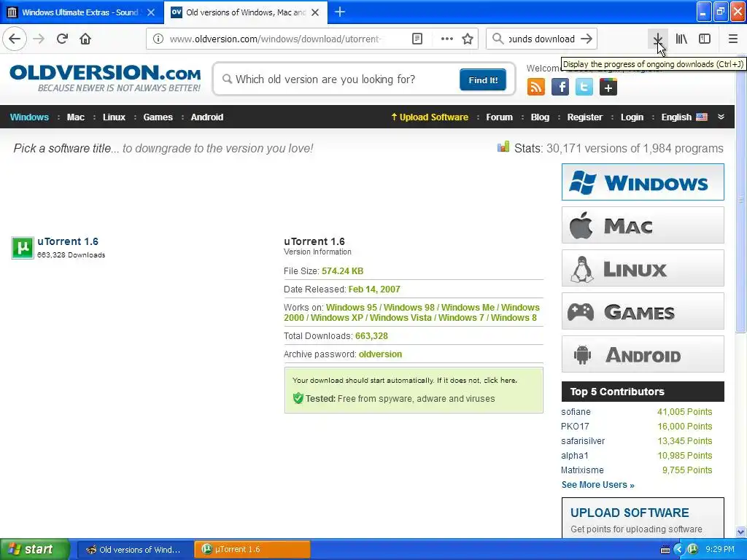This screenshot has height=560, width=747.
Task: Click Upload Software in navigation bar
Action: click(x=430, y=117)
